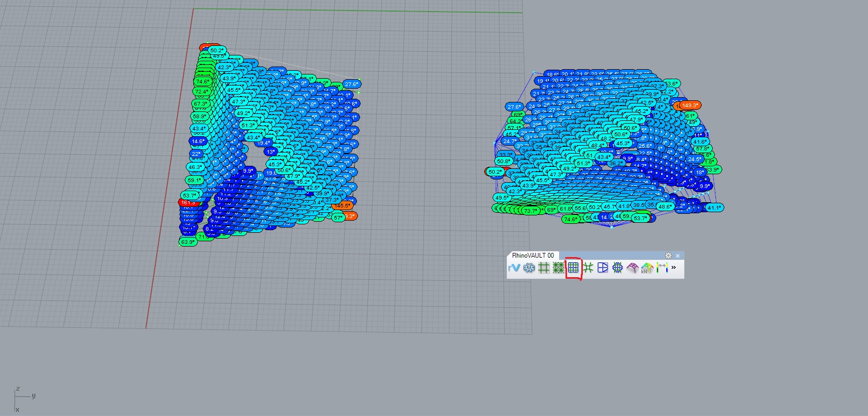
Task: Click the color scale legend icon
Action: click(x=662, y=268)
